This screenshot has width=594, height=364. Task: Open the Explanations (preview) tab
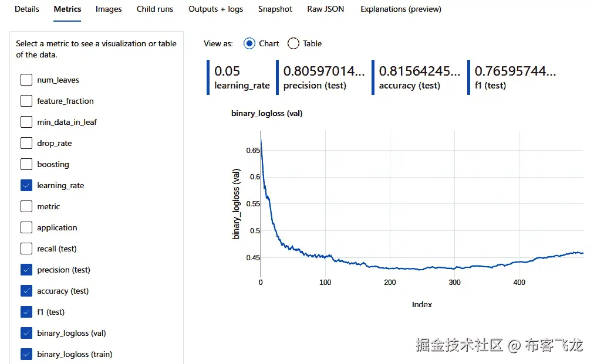pyautogui.click(x=400, y=9)
